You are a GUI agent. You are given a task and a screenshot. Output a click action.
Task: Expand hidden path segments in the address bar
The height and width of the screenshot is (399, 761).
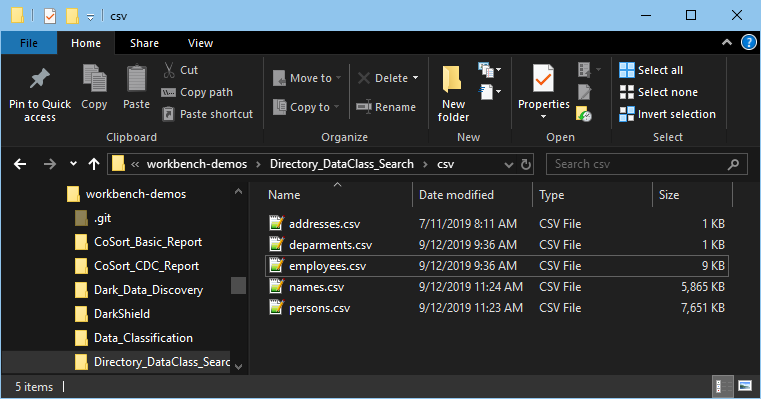(x=135, y=165)
